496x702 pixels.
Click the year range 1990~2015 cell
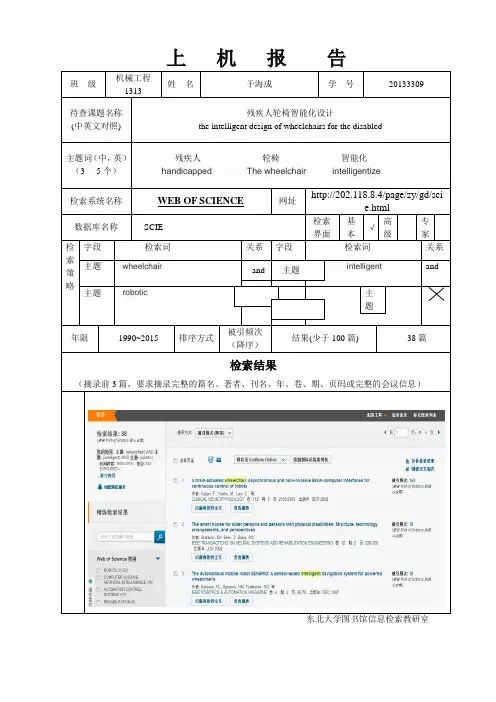point(138,338)
